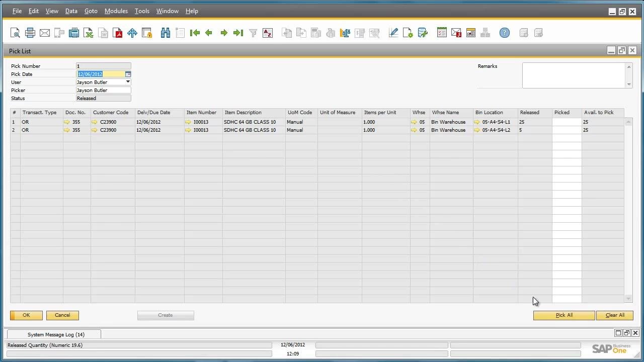The height and width of the screenshot is (362, 644).
Task: Click the Released column header
Action: (535, 113)
